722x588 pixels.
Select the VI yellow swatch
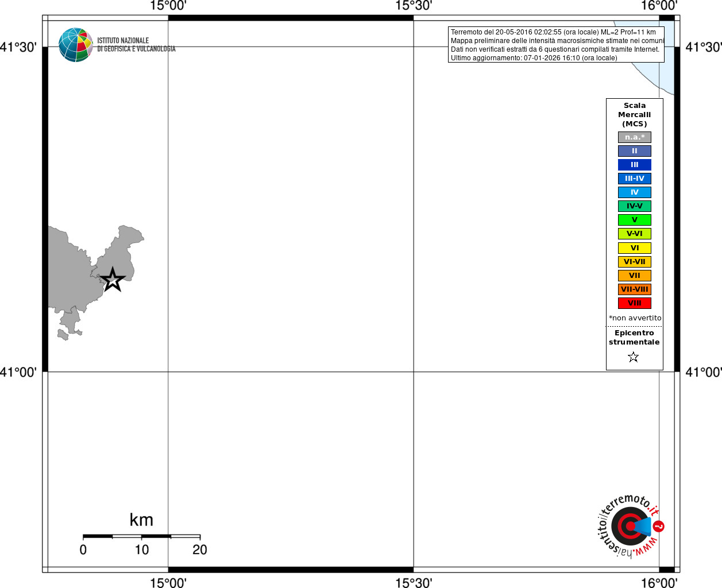(634, 248)
